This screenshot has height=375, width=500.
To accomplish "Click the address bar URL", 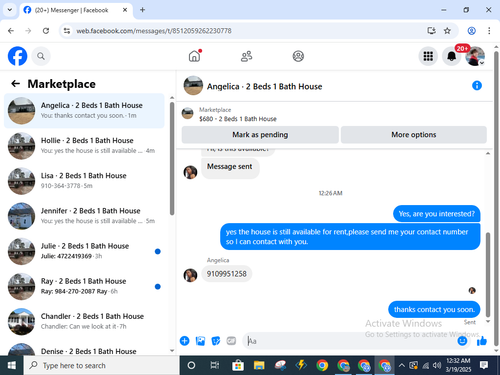I will tap(154, 31).
